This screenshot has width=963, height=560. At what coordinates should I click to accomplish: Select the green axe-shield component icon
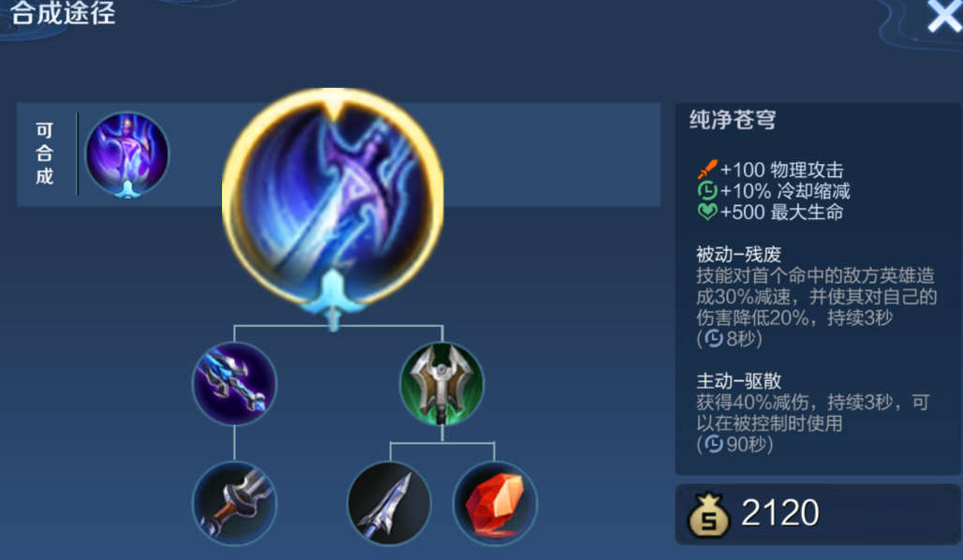(x=441, y=384)
